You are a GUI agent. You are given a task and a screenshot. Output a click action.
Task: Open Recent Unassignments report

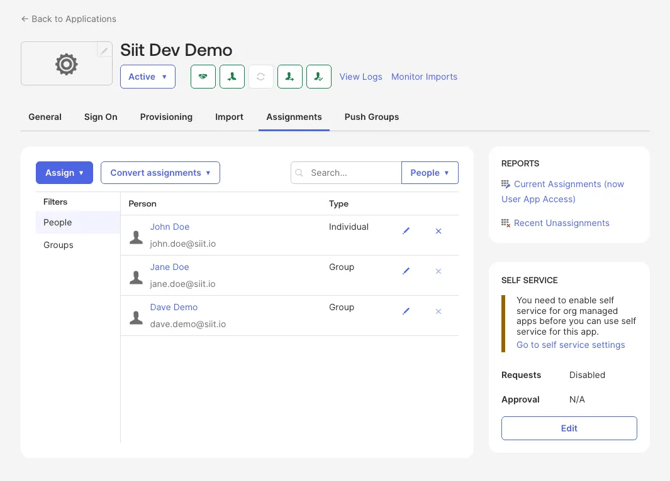tap(561, 223)
